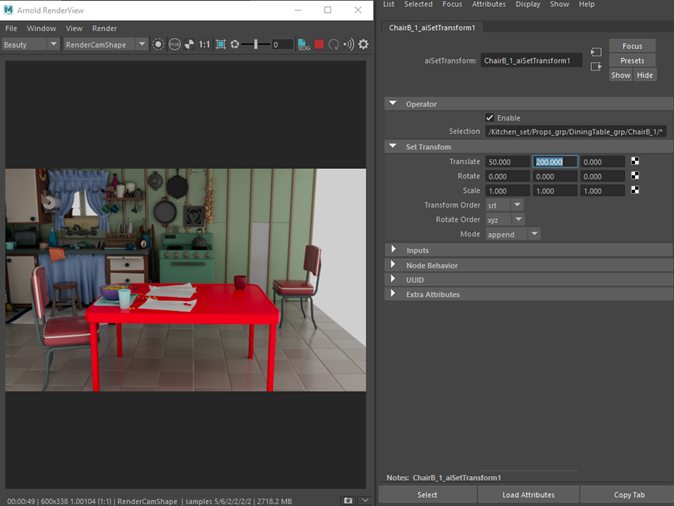Click the Translate Z field
This screenshot has height=506, width=674.
(602, 162)
